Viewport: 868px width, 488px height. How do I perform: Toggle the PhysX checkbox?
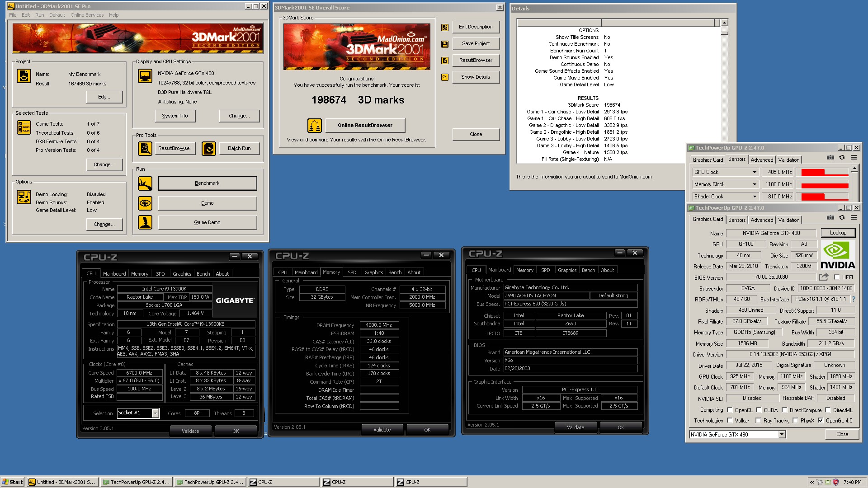pyautogui.click(x=795, y=421)
